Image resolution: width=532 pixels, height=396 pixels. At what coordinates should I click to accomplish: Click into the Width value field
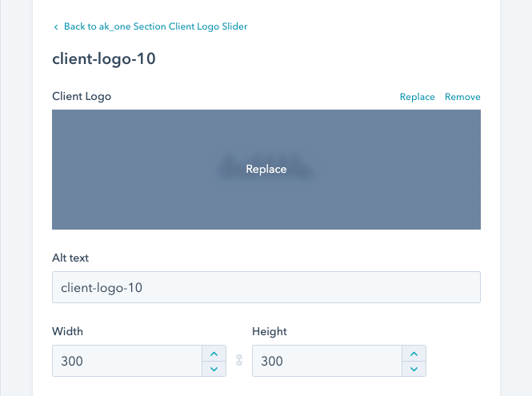(126, 361)
